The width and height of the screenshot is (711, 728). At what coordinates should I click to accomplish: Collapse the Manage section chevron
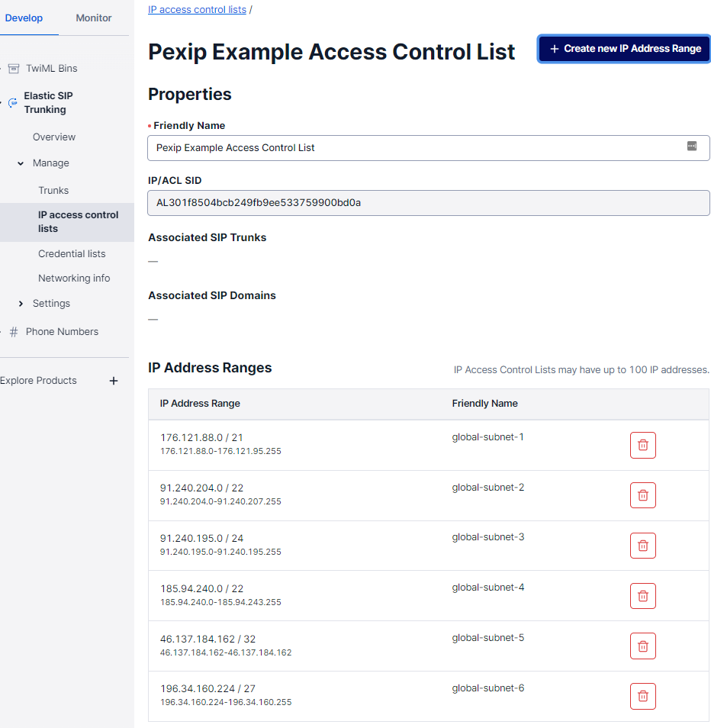click(21, 163)
